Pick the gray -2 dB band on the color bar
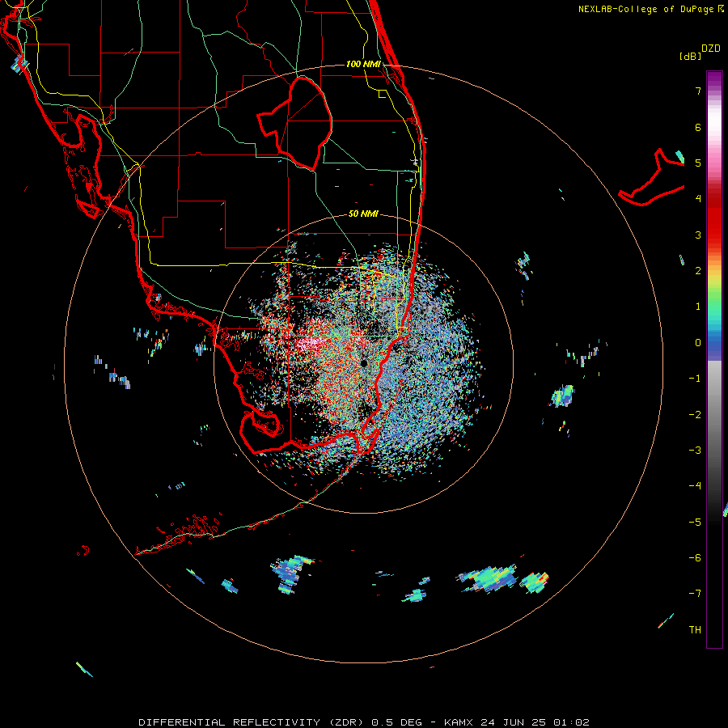The width and height of the screenshot is (728, 728). click(714, 415)
